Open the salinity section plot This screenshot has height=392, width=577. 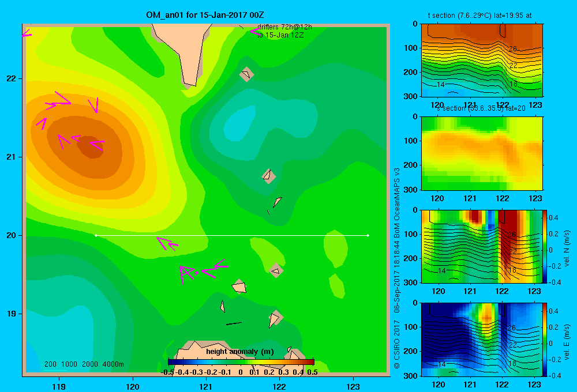pyautogui.click(x=482, y=153)
